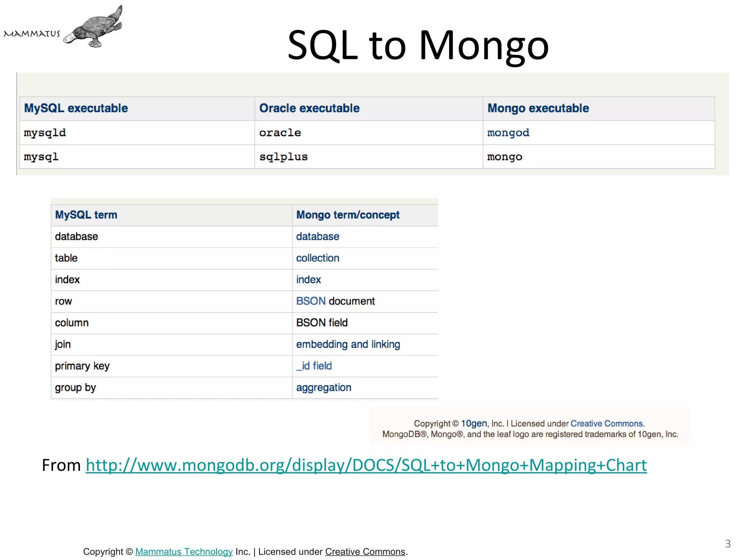Click the MAMMATUS wordmark text

32,34
